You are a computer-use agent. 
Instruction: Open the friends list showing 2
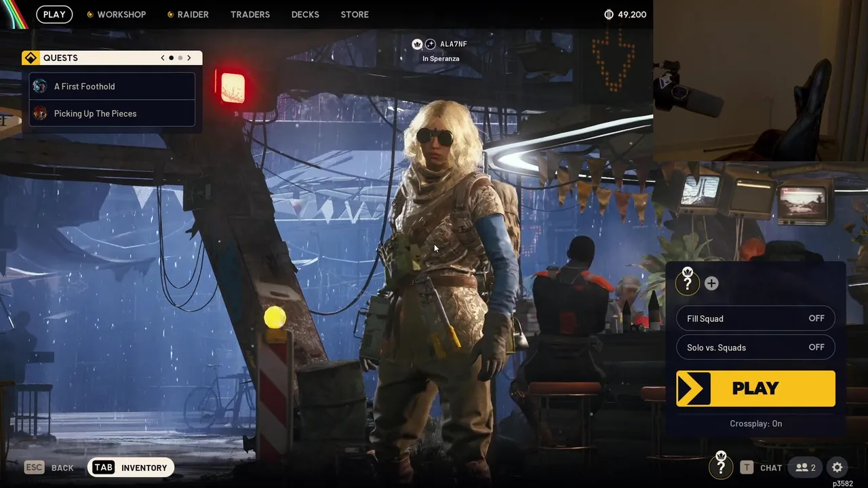806,468
